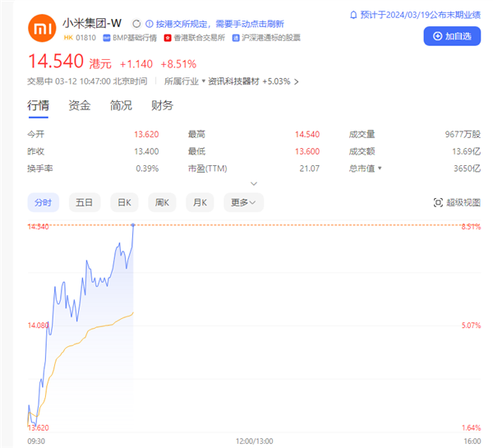Image resolution: width=493 pixels, height=448 pixels.
Task: Open the 财务 tab
Action: (x=162, y=105)
